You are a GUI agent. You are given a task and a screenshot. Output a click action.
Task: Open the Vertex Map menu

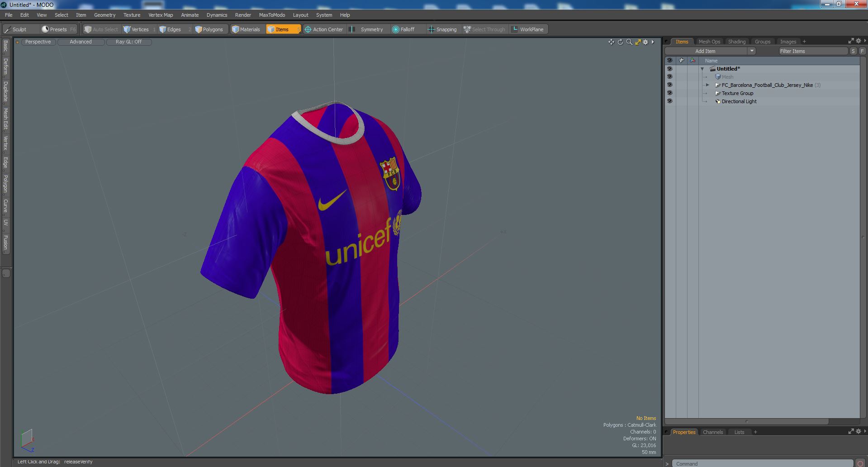pos(161,15)
